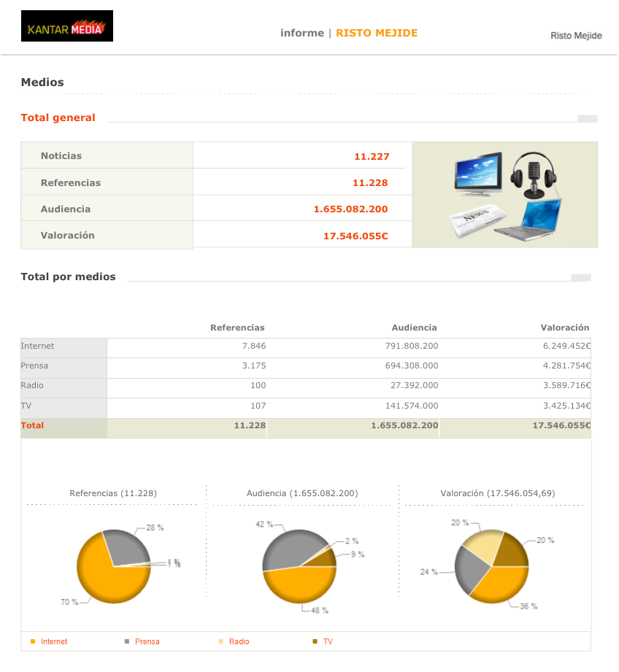Click the Valoración (17.546.054,69) chart title
The width and height of the screenshot is (619, 672).
[x=498, y=493]
